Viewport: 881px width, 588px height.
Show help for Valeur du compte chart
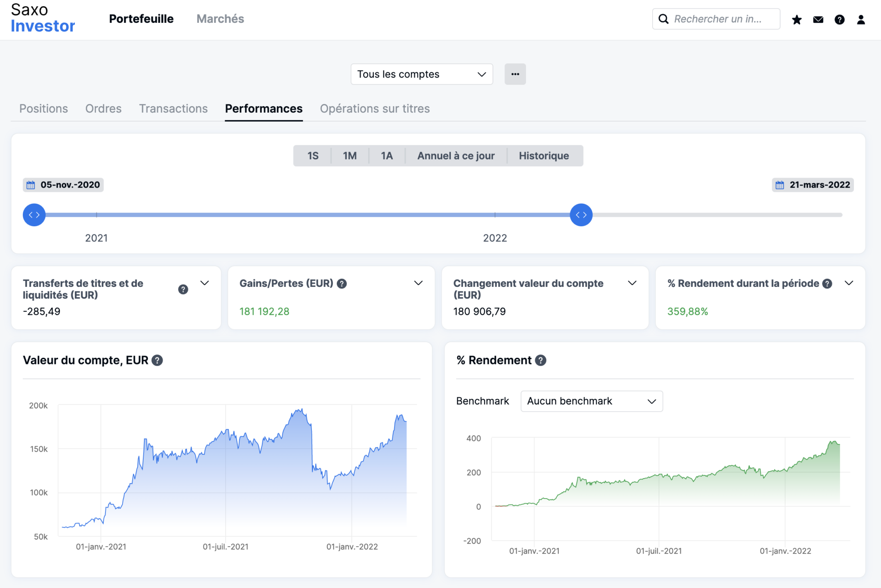click(x=157, y=360)
